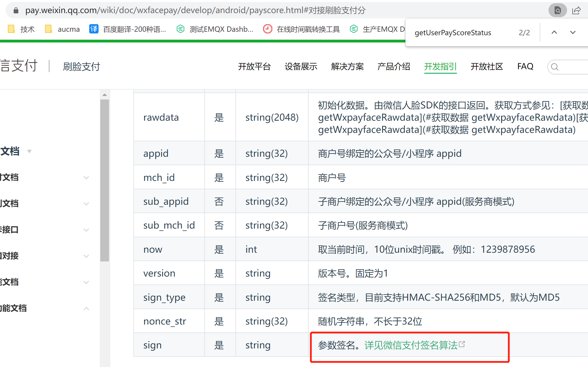Go to next find result arrow

pos(573,32)
